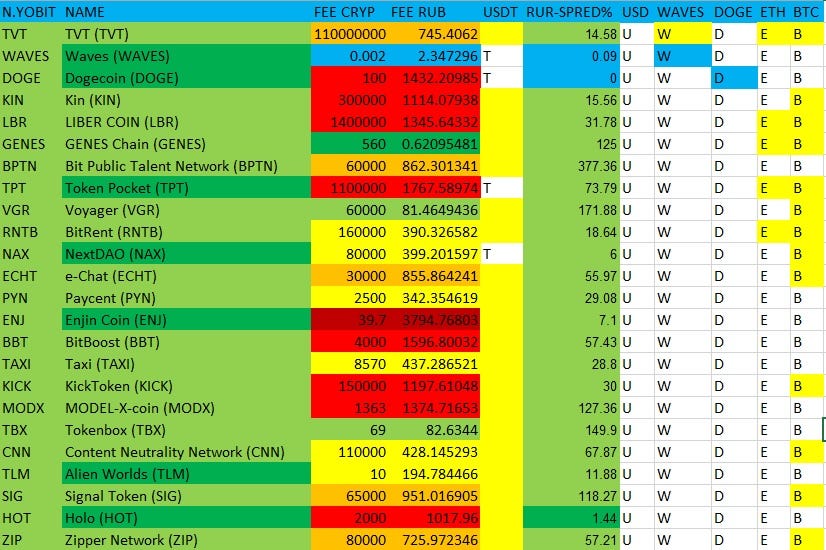
Task: Select the 'KickToken (KICK)' cell
Action: 186,386
